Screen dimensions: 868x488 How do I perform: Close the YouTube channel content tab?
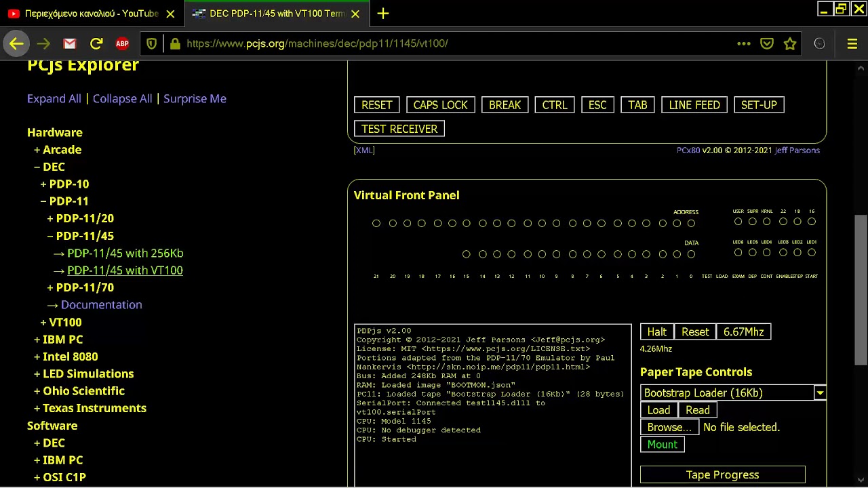[x=170, y=14]
